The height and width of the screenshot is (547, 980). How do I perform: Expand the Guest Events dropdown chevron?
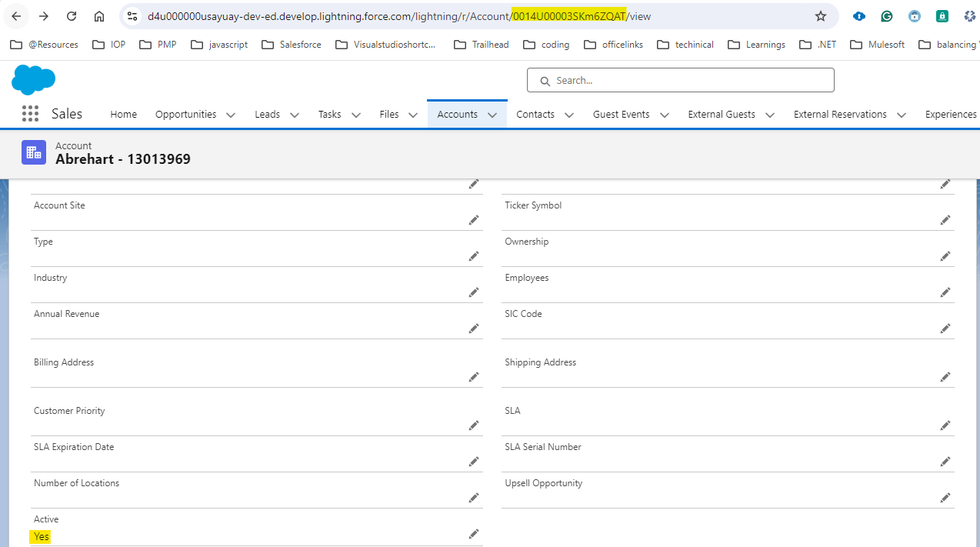pos(663,114)
